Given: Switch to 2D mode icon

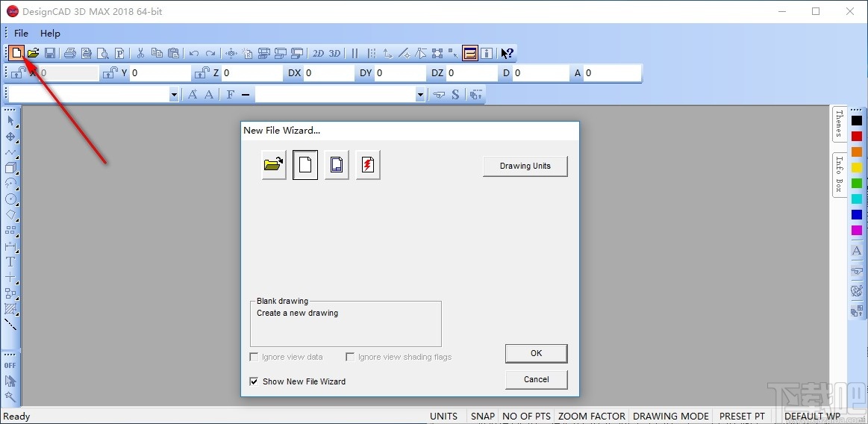Looking at the screenshot, I should point(318,53).
